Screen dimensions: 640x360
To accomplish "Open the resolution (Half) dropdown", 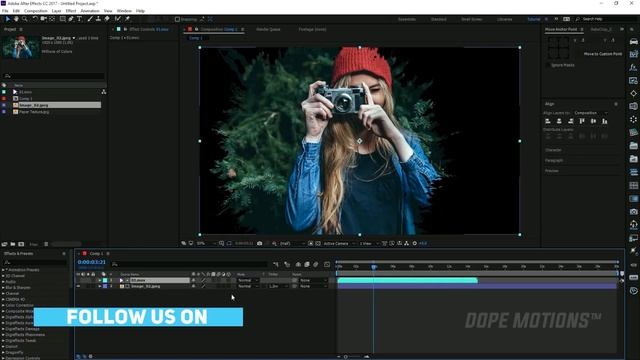I will [x=291, y=243].
